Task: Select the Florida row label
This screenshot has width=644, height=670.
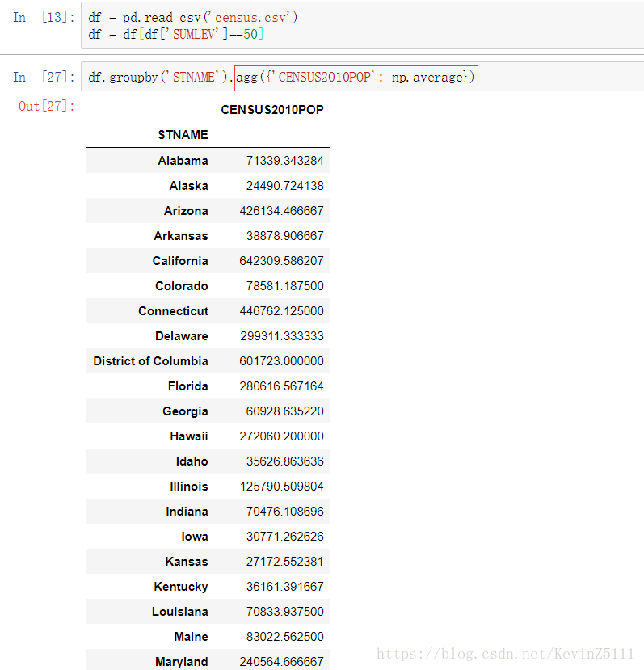Action: point(188,386)
